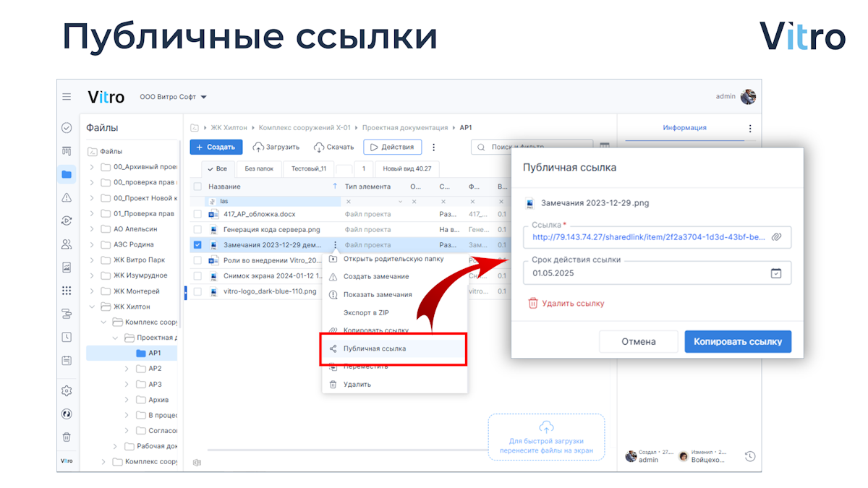868x488 pixels.
Task: Open calendar picker in Срок действия field
Action: [x=776, y=273]
